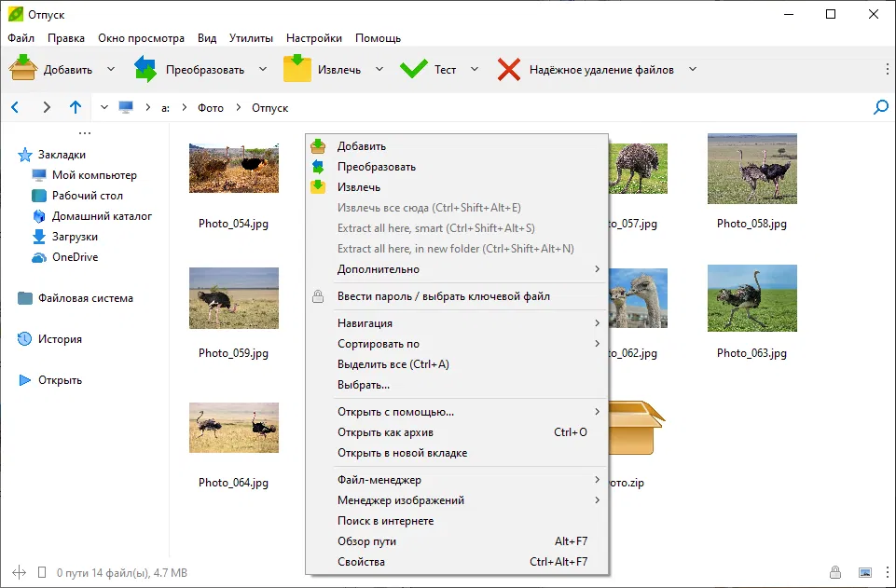Click the Открыть play arrow icon
Screen dimensions: 896x588
click(24, 380)
